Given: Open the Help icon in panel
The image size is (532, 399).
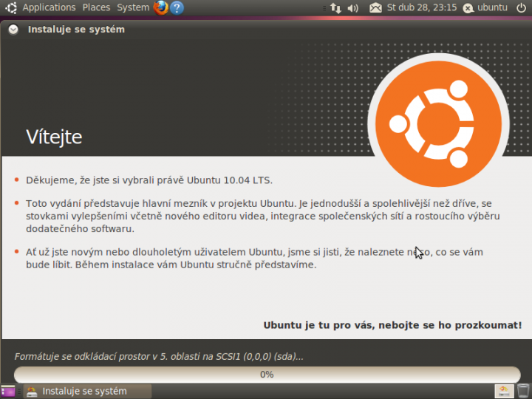Looking at the screenshot, I should click(x=177, y=7).
